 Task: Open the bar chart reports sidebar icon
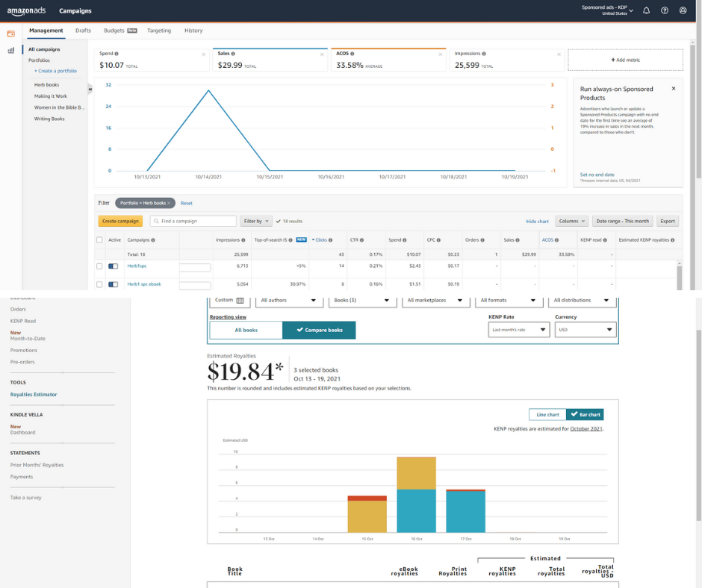click(11, 50)
